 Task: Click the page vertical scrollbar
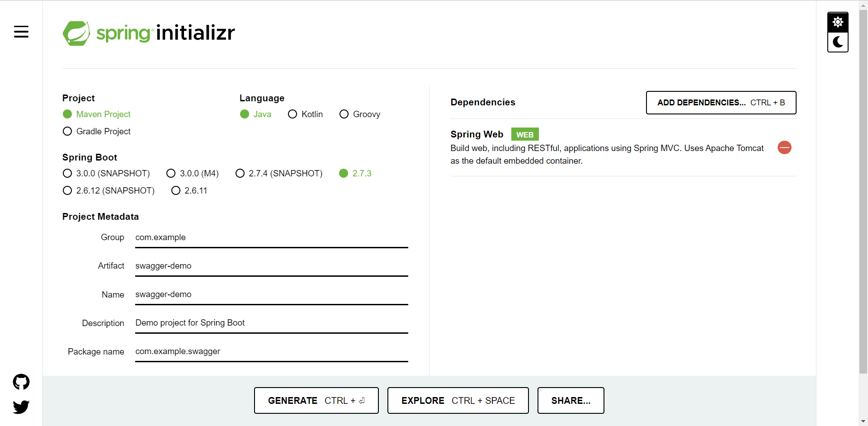coord(863,192)
